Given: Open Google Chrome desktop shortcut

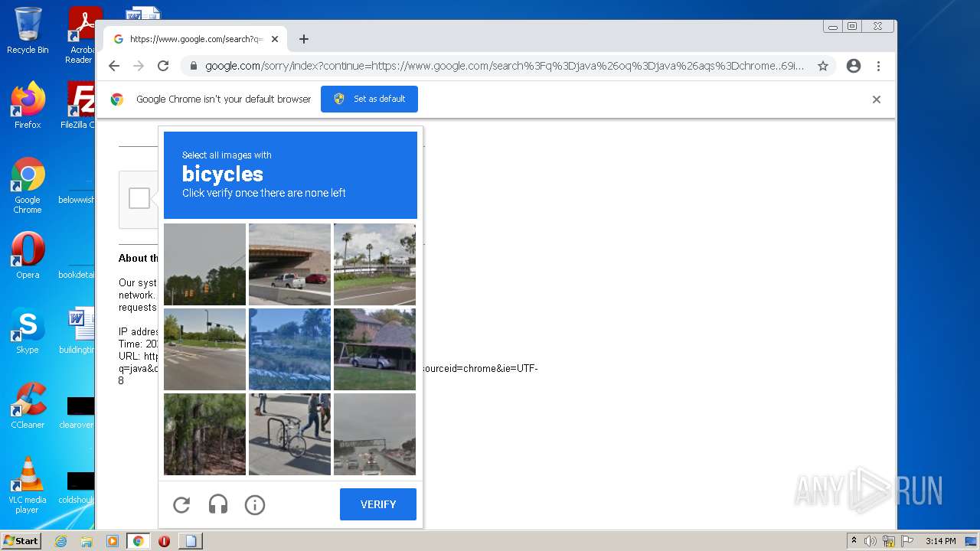Looking at the screenshot, I should pos(28,186).
